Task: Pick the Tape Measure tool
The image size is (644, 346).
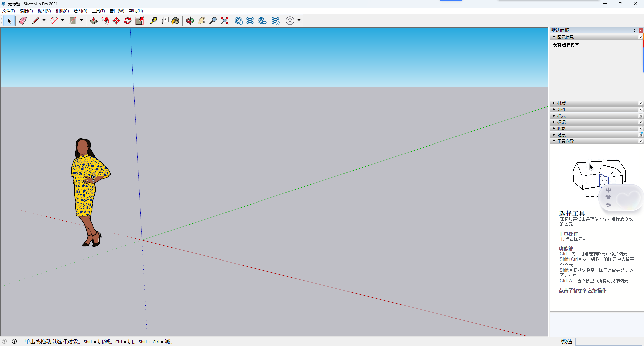Action: [154, 20]
